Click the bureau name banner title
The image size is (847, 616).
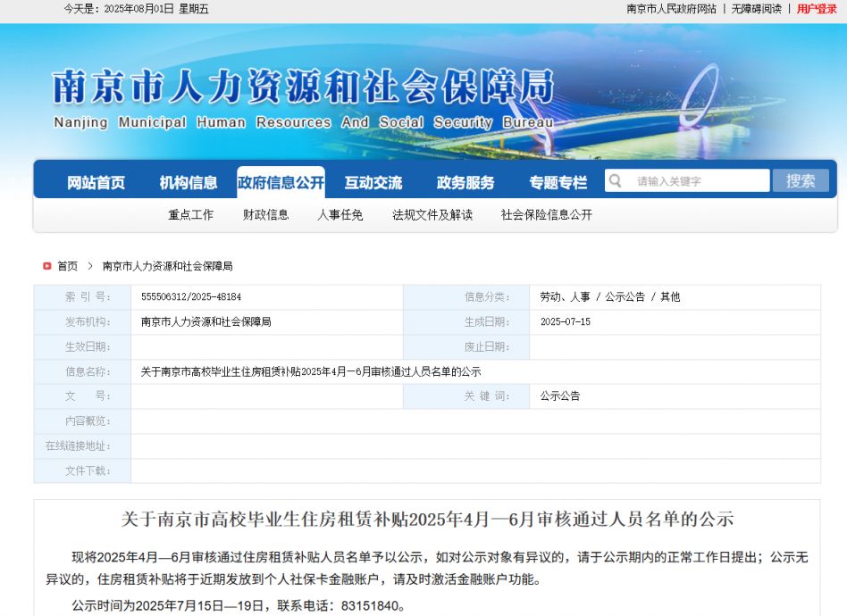pos(303,87)
